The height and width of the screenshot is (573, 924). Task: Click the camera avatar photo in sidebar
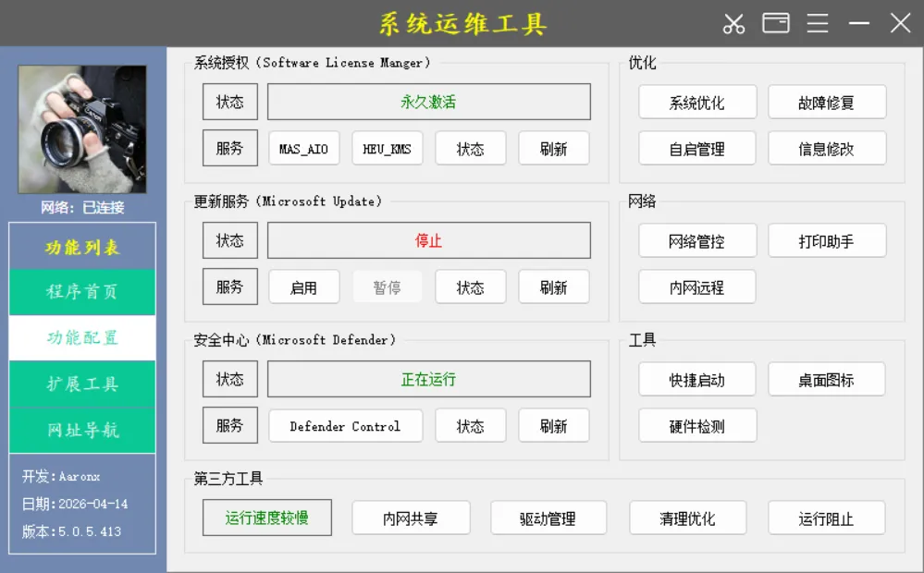(x=81, y=128)
